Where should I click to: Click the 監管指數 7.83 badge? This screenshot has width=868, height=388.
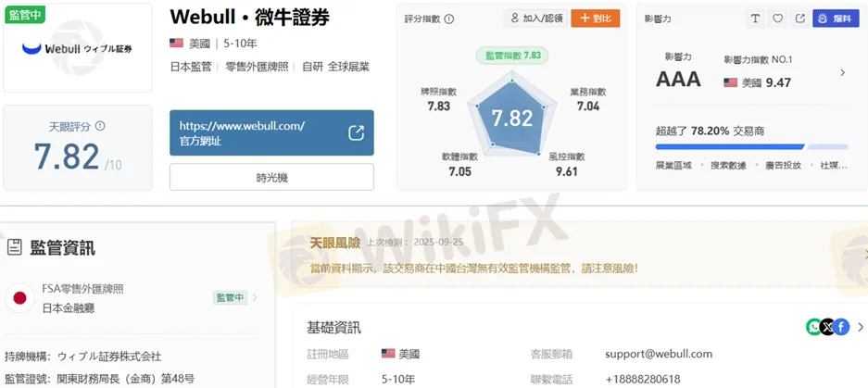click(x=512, y=56)
